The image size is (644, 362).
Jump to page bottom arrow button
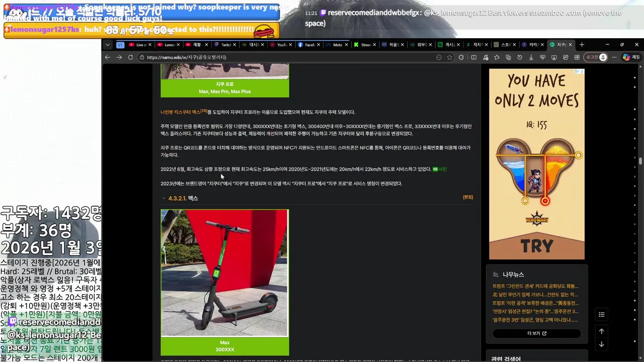point(601,344)
